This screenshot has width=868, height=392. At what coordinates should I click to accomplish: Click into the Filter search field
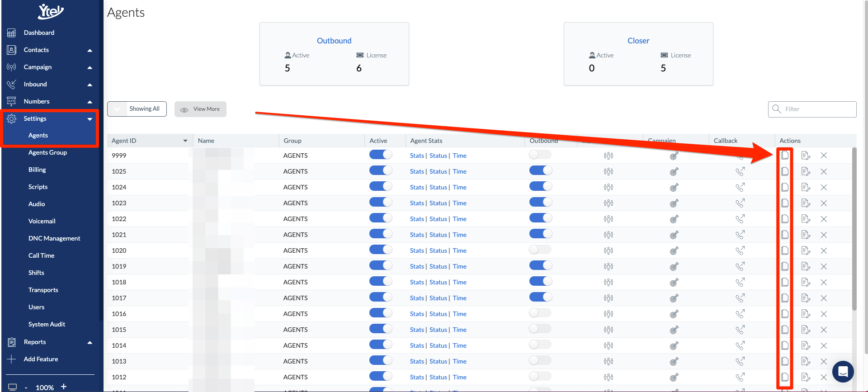pos(812,109)
